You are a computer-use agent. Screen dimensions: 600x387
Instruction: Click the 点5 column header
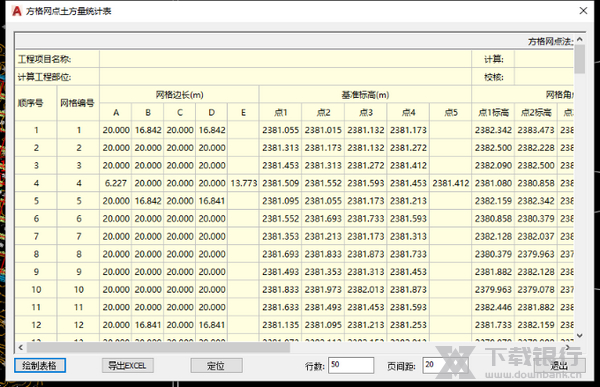[450, 113]
